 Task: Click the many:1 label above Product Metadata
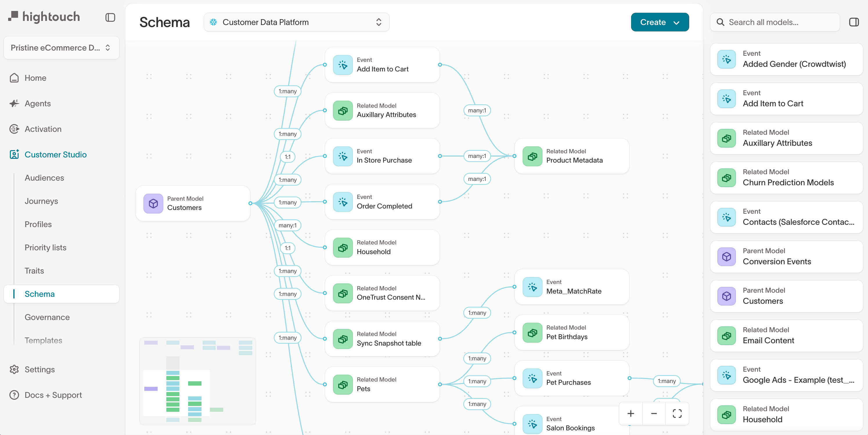click(x=477, y=111)
